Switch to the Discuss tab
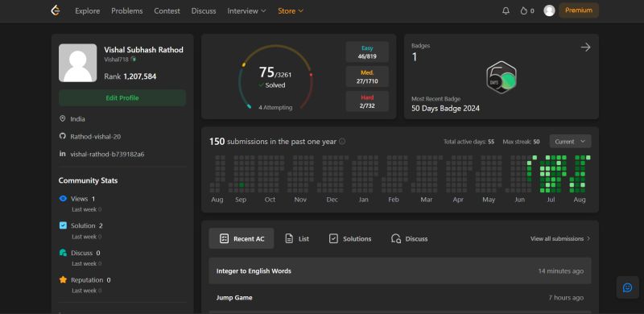Screen dimensions: 644x314 pyautogui.click(x=409, y=238)
